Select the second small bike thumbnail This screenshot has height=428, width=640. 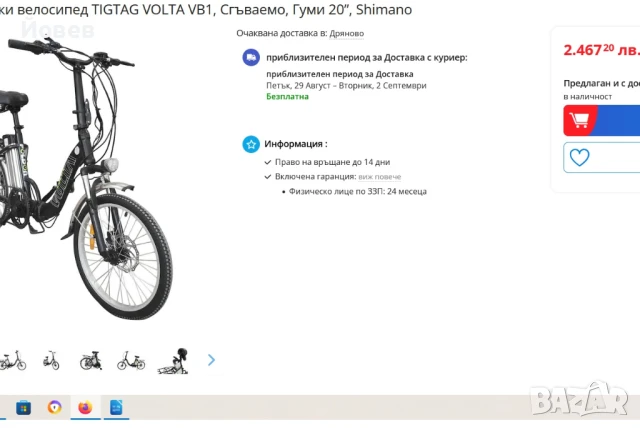click(51, 360)
